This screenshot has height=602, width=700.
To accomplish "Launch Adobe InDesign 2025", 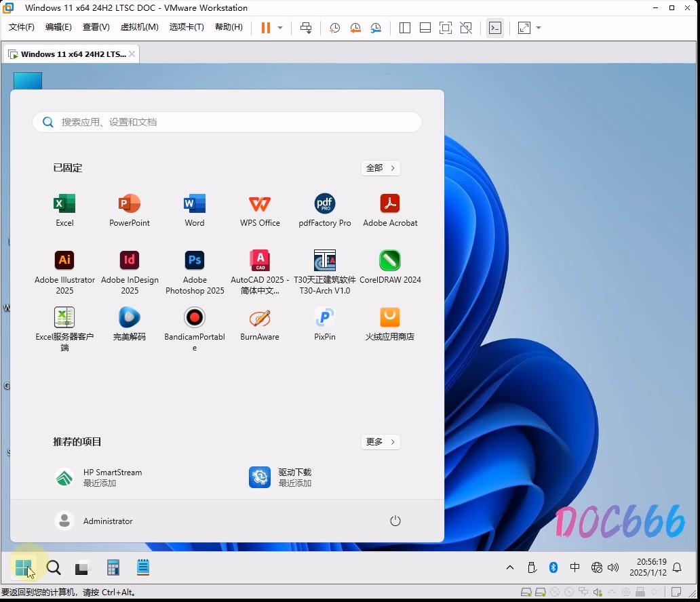I will [x=130, y=273].
